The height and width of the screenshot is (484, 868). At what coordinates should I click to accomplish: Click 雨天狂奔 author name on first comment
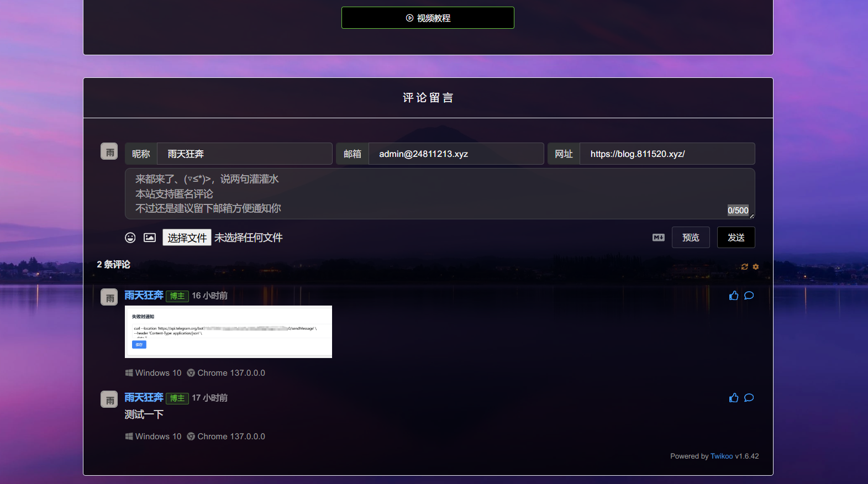(x=144, y=296)
